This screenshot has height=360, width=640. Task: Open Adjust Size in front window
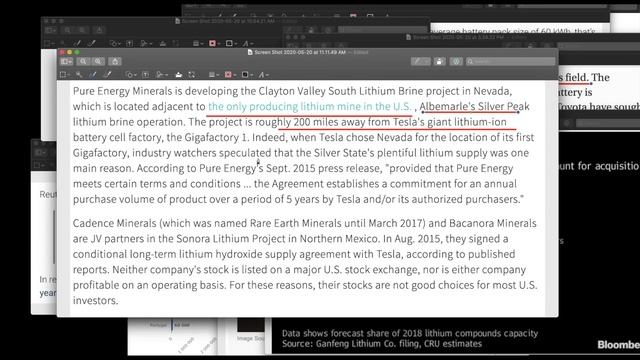pyautogui.click(x=191, y=75)
